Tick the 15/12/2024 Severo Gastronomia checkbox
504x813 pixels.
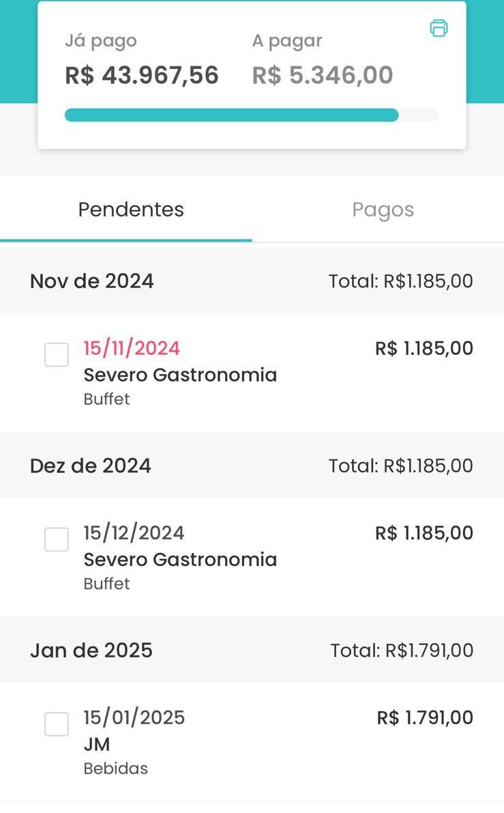pyautogui.click(x=57, y=539)
